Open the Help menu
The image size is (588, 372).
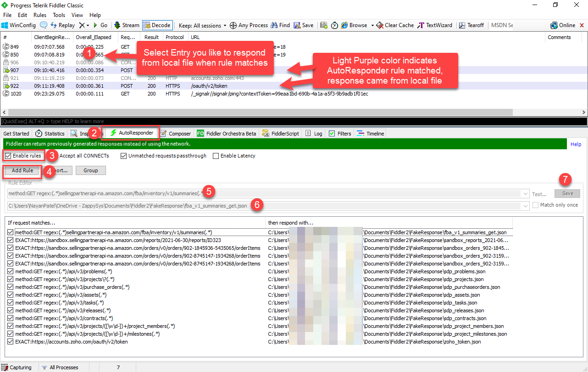pyautogui.click(x=95, y=15)
